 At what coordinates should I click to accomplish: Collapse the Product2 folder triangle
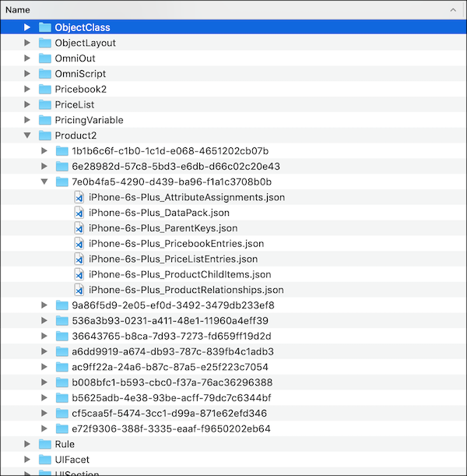[27, 136]
